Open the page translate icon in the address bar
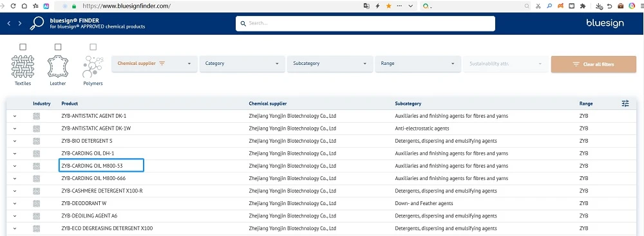Image resolution: width=644 pixels, height=236 pixels. point(366,6)
